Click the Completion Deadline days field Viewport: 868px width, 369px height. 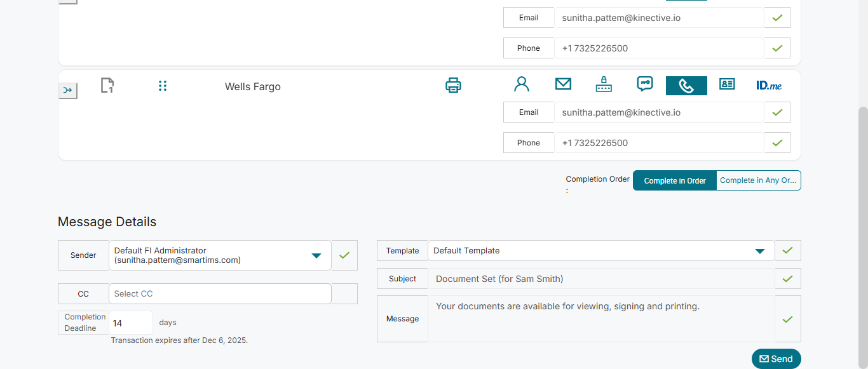pyautogui.click(x=131, y=323)
